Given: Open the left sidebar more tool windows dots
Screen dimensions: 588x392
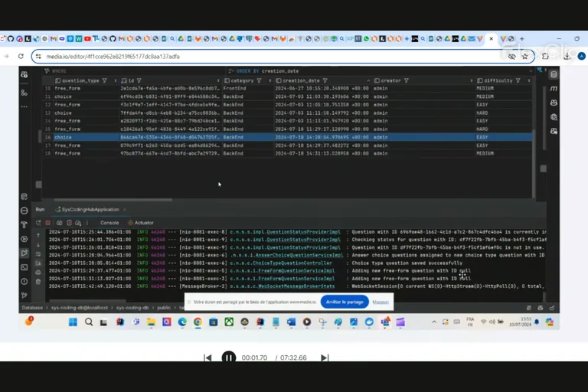Looking at the screenshot, I should click(24, 107).
